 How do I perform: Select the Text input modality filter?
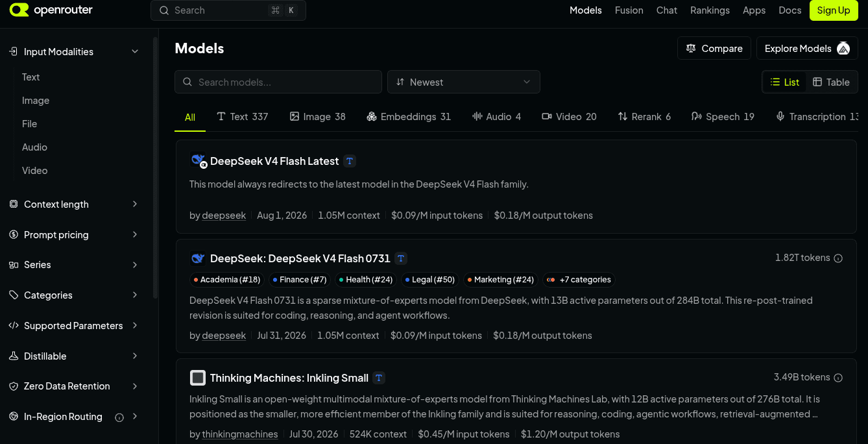[31, 77]
